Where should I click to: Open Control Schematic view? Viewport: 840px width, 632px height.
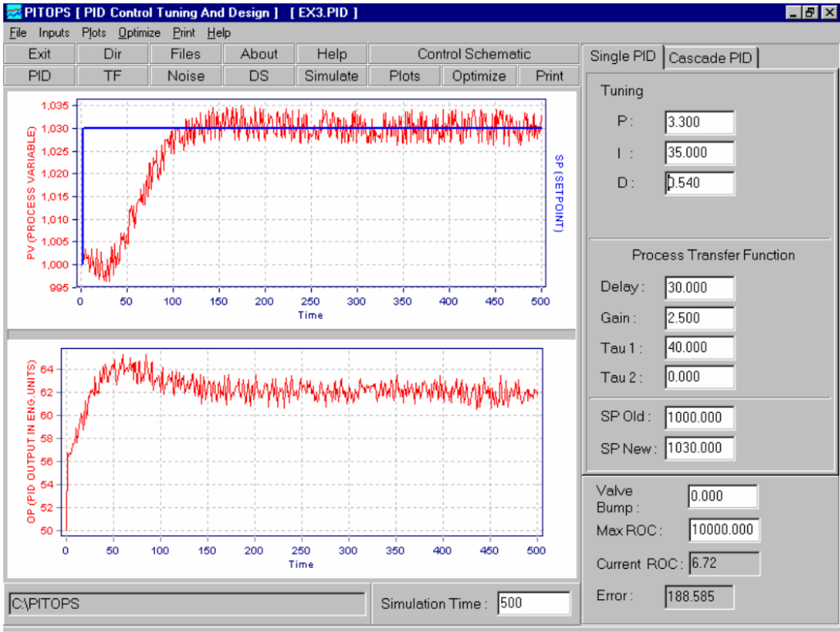(x=473, y=54)
